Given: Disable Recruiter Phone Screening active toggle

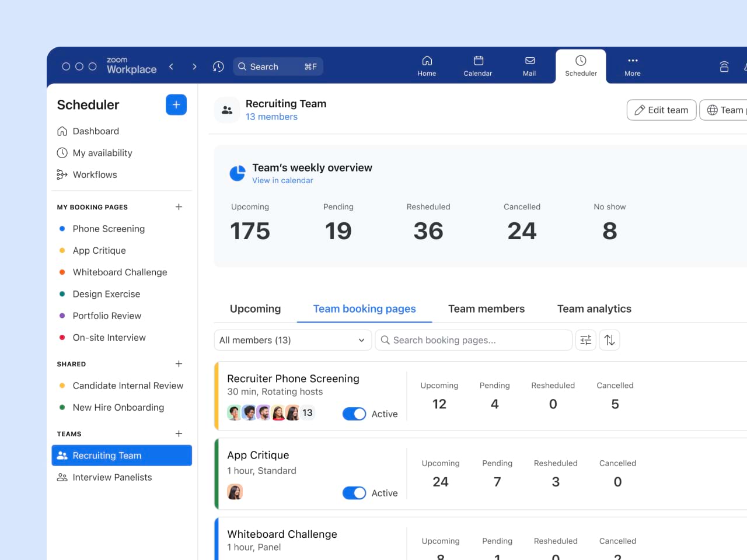Looking at the screenshot, I should point(354,414).
